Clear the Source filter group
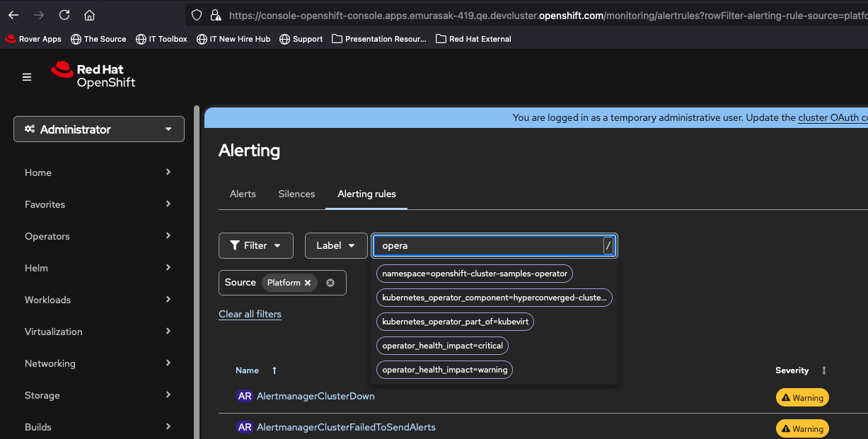The width and height of the screenshot is (868, 439). (330, 283)
